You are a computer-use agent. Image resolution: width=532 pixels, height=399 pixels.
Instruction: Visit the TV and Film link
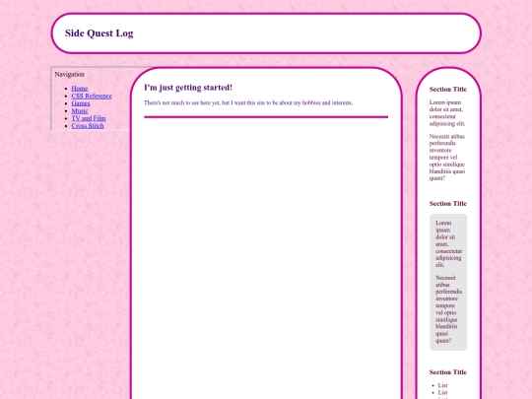click(x=89, y=118)
